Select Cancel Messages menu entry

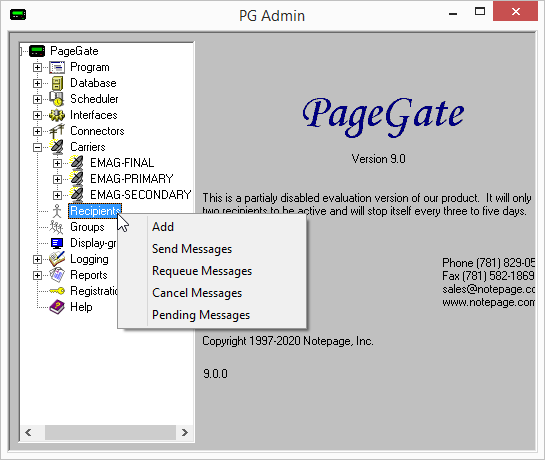point(212,293)
